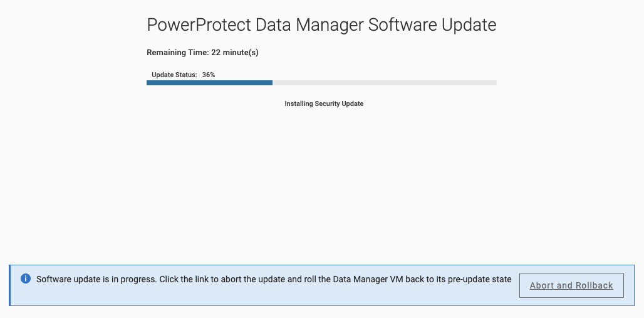This screenshot has width=644, height=318.
Task: Click the 22 minute(s) value
Action: tap(235, 53)
